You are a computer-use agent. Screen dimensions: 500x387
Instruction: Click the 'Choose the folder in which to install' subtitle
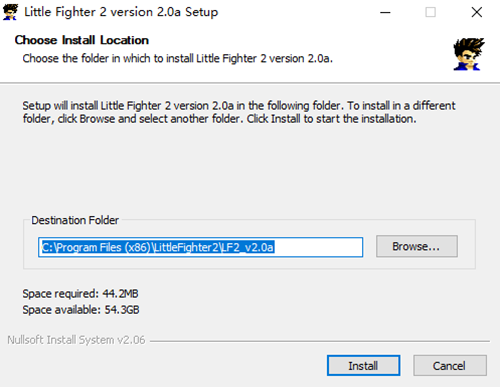tap(177, 58)
